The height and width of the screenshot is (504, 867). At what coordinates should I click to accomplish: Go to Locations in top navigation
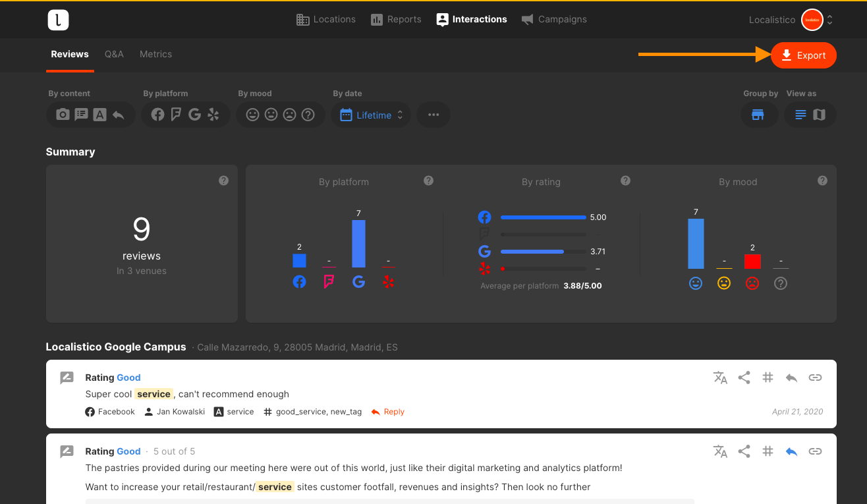[326, 19]
